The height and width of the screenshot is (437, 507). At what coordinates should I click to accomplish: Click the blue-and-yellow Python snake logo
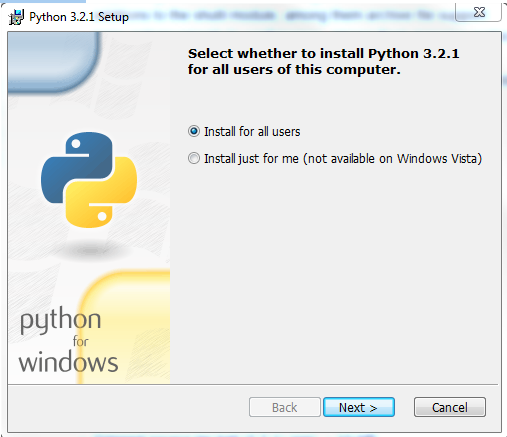coord(89,180)
